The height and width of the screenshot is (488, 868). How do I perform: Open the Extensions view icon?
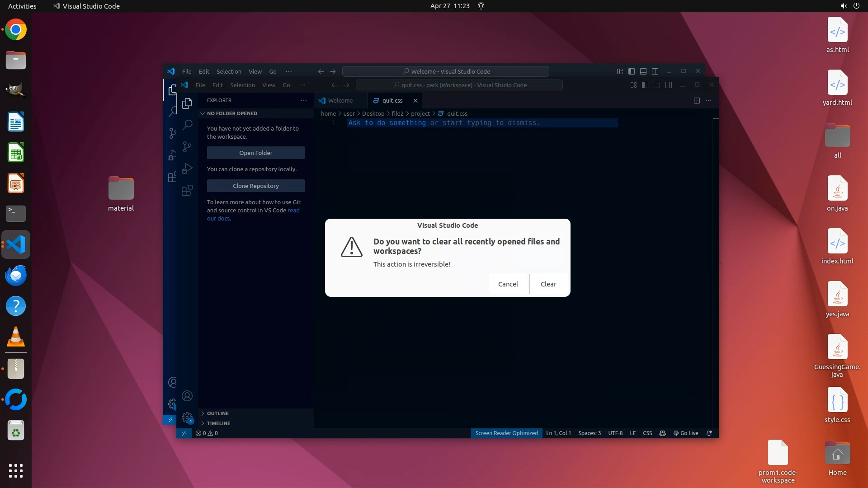(x=187, y=190)
